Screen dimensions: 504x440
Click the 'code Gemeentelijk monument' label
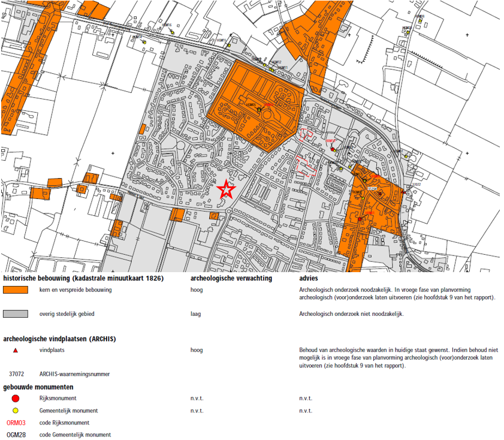click(75, 435)
